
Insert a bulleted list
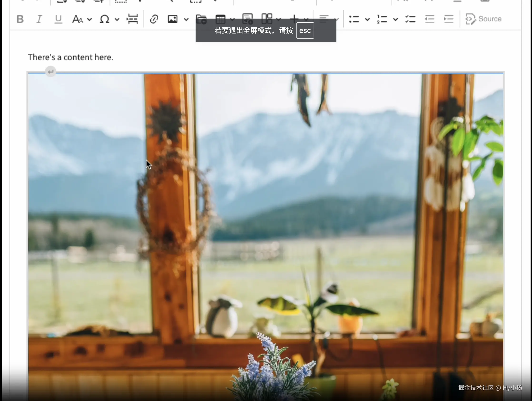click(x=354, y=19)
